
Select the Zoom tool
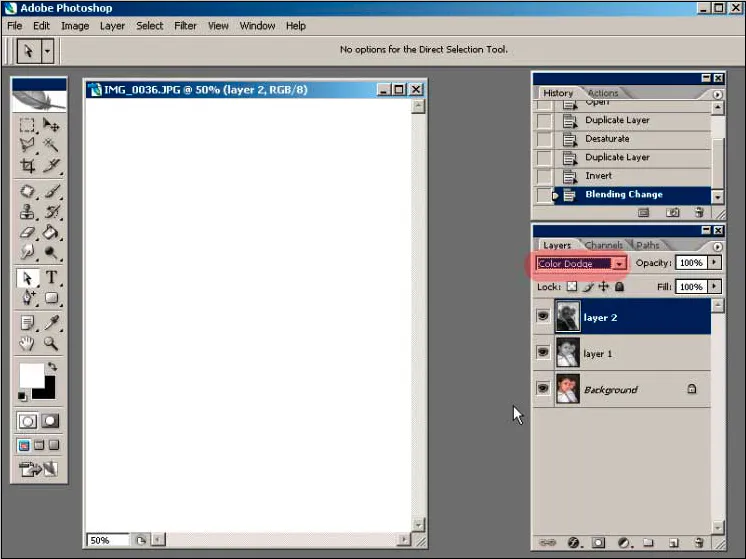(51, 343)
